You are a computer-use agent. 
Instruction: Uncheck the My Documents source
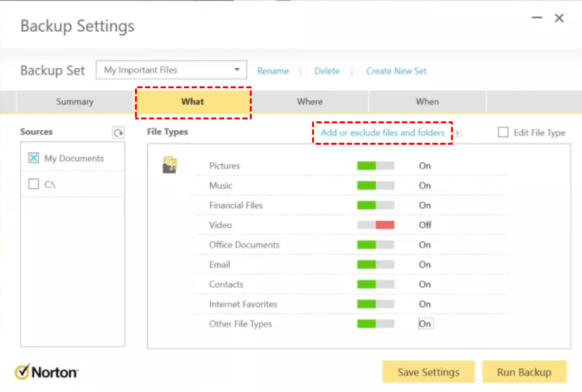[33, 158]
